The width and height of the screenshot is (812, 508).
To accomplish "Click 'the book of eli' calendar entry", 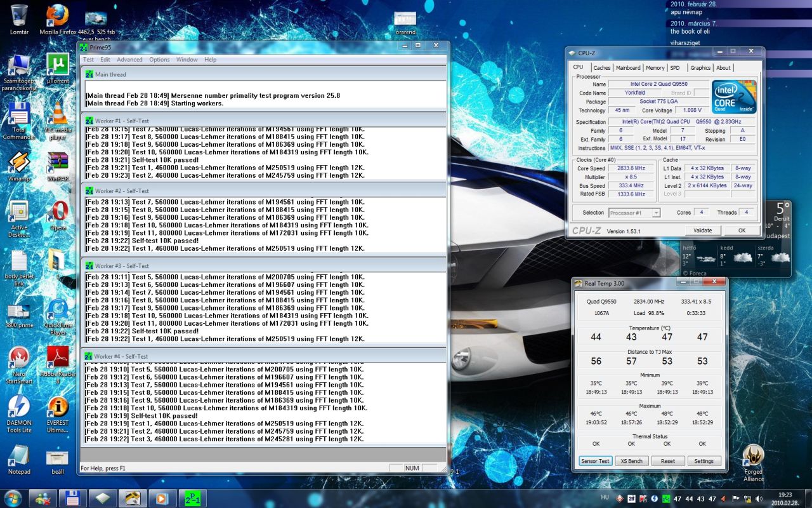I will (x=690, y=31).
